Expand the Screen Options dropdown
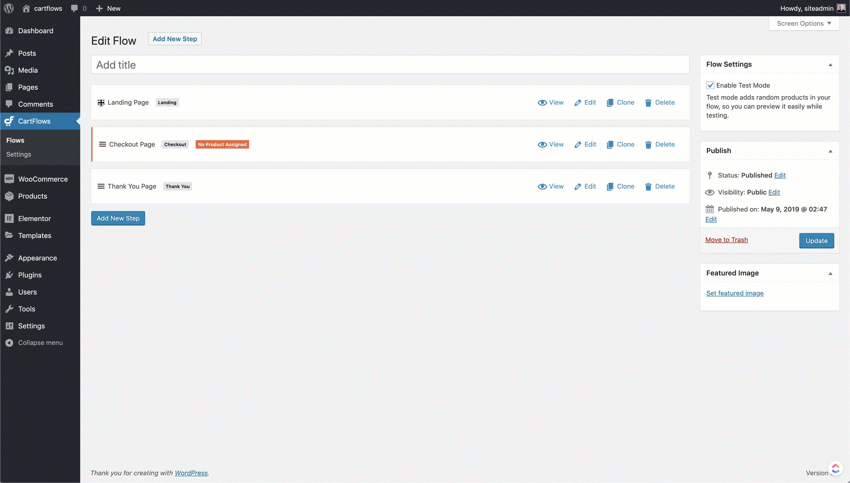 pyautogui.click(x=803, y=23)
